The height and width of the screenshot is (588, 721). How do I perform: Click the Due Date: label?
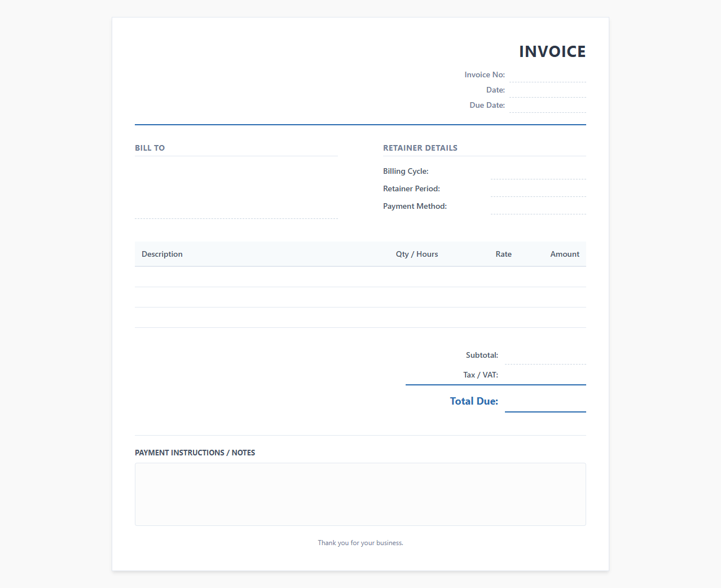[x=487, y=106]
